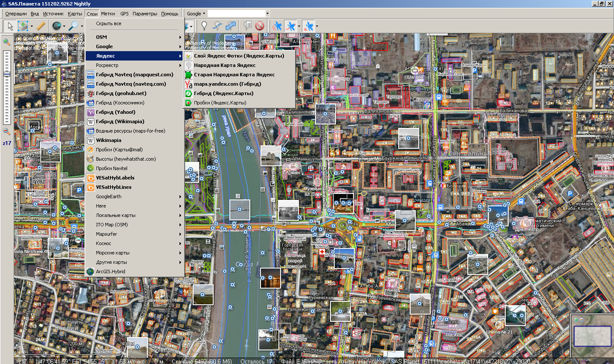Click the Yandex Y hybrid layer icon
Image resolution: width=614 pixels, height=364 pixels.
188,84
